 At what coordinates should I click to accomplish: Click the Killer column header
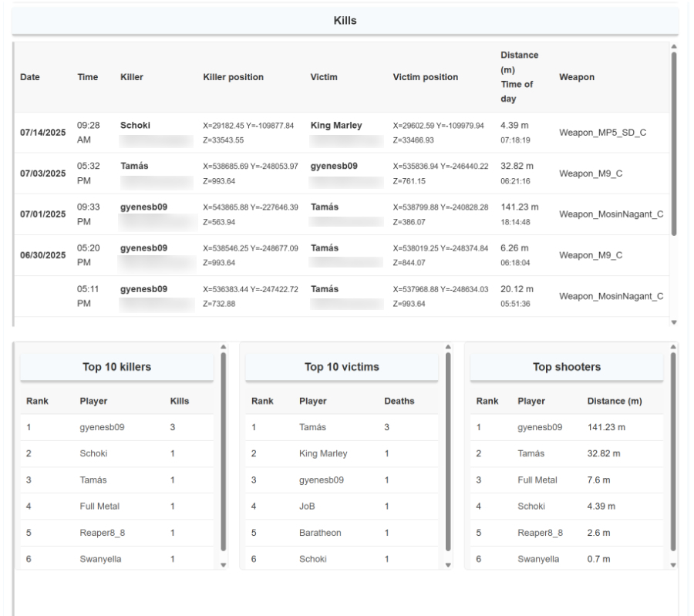click(x=131, y=77)
